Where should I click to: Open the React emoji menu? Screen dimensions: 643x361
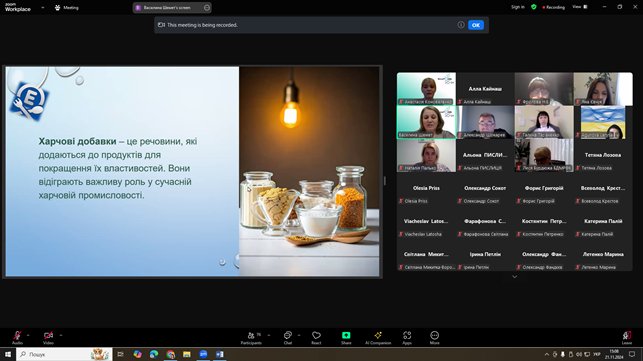316,338
